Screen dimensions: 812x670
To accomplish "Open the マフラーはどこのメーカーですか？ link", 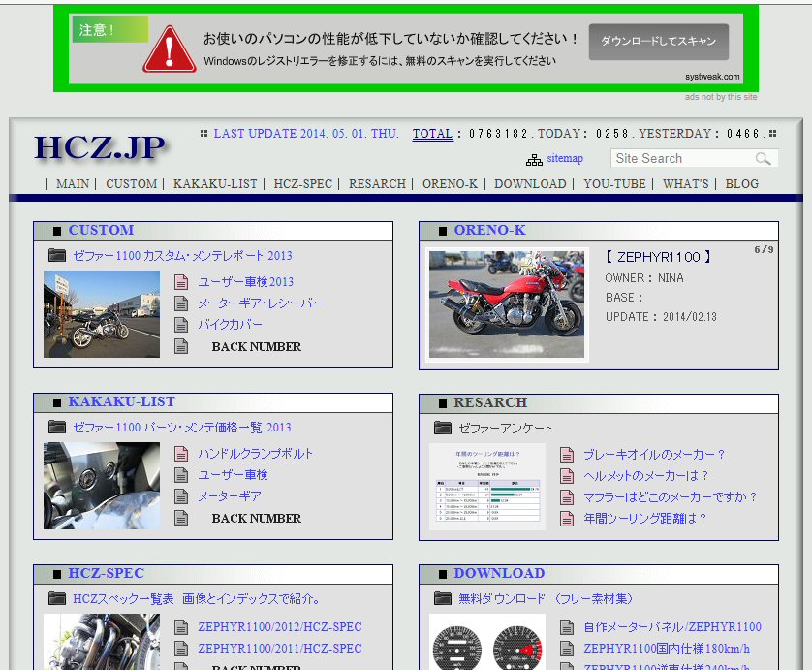I will (671, 497).
